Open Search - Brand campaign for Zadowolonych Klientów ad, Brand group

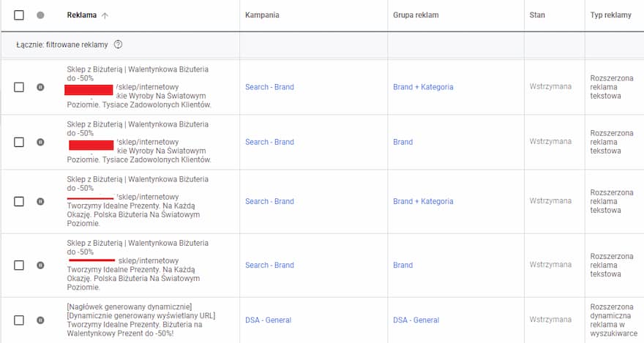point(269,142)
